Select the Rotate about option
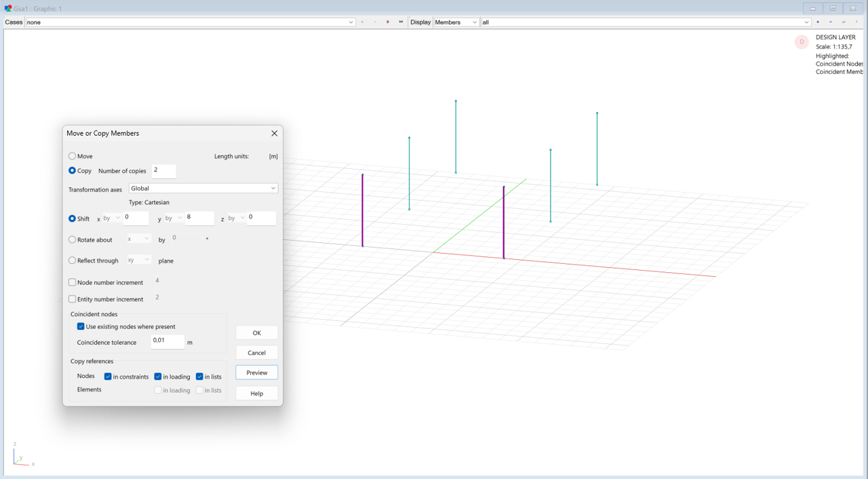Viewport: 868px width, 479px height. [73, 240]
